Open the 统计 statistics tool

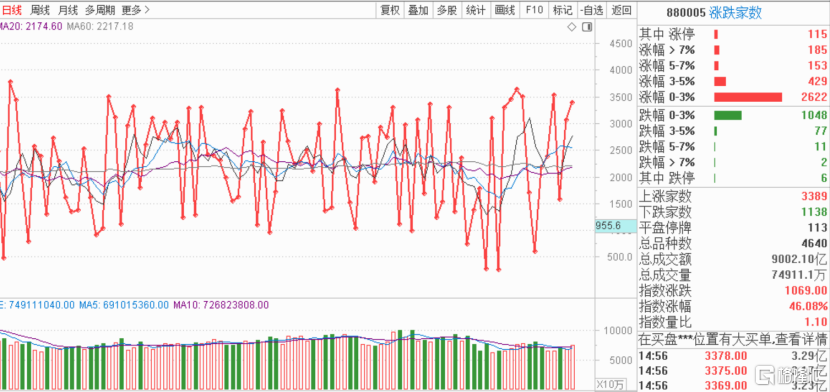475,10
